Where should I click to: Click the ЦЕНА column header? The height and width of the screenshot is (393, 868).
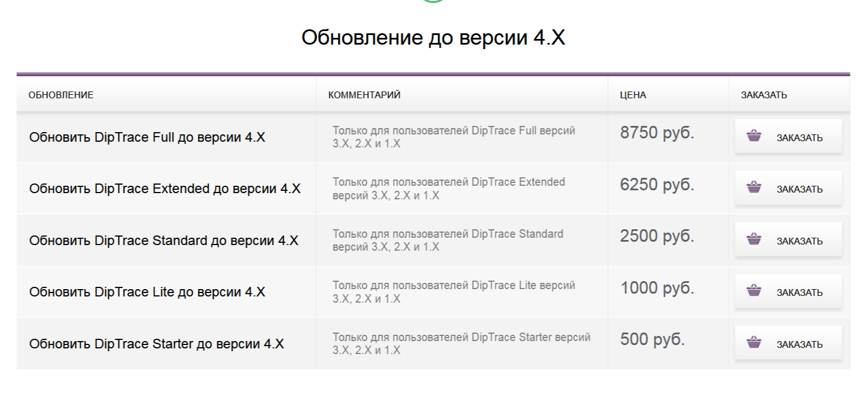[x=633, y=95]
